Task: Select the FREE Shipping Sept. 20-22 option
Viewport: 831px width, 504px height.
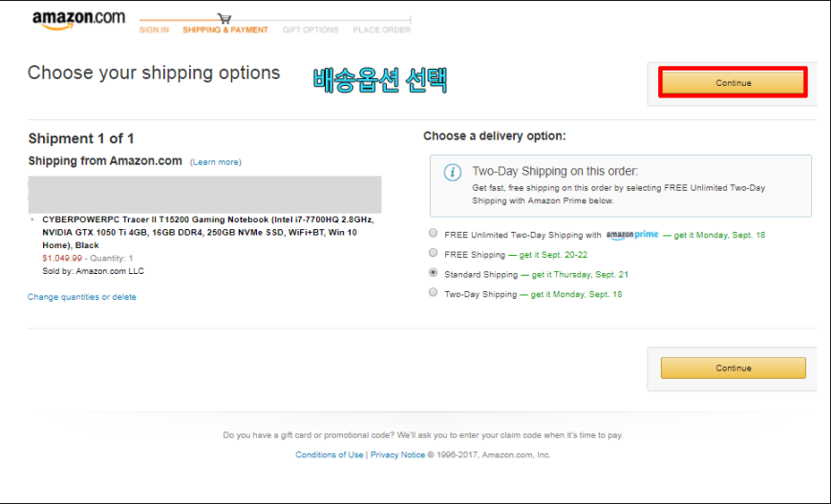Action: (434, 253)
